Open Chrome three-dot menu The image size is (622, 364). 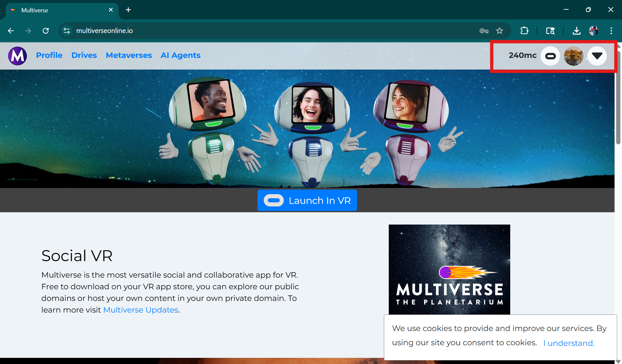click(x=611, y=31)
